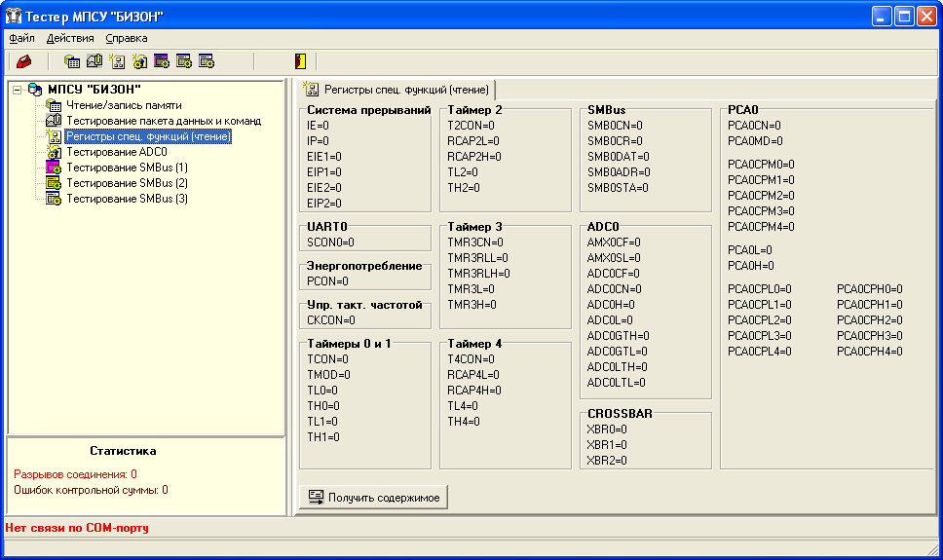943x560 pixels.
Task: Select the Регистры спец. функций (чтение) tab
Action: pyautogui.click(x=397, y=89)
